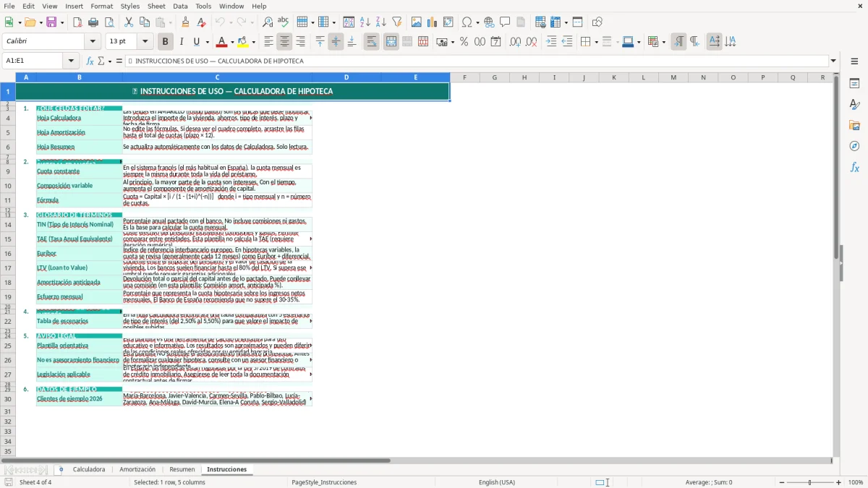Apply the red font color swatch
The width and height of the screenshot is (868, 488).
222,42
